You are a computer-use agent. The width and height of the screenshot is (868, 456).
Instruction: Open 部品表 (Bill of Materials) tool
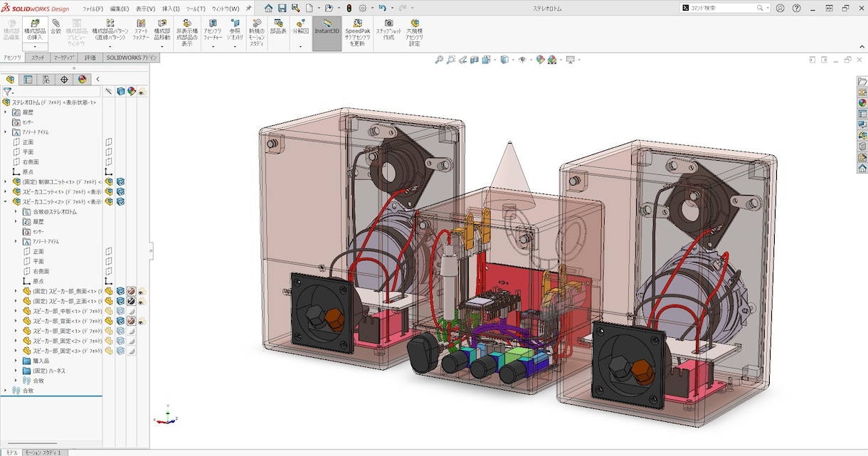tap(278, 28)
